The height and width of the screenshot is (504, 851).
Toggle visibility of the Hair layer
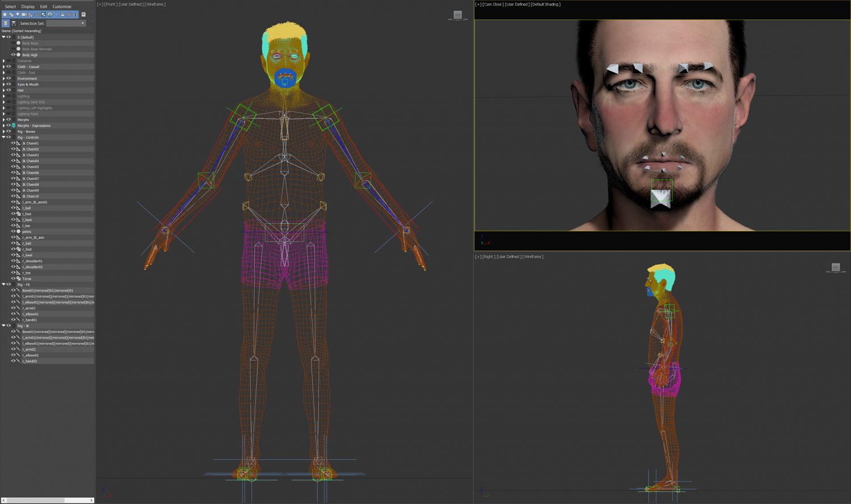pyautogui.click(x=9, y=90)
